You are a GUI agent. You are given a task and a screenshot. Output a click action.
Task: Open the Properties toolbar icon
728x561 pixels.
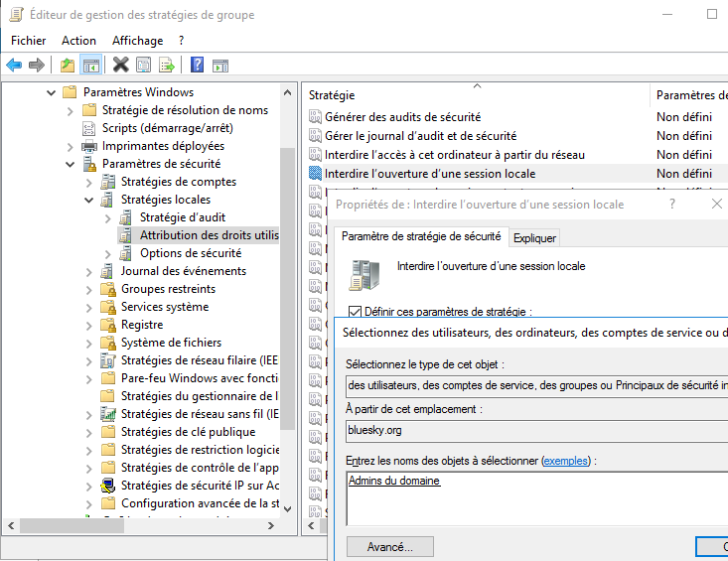143,65
